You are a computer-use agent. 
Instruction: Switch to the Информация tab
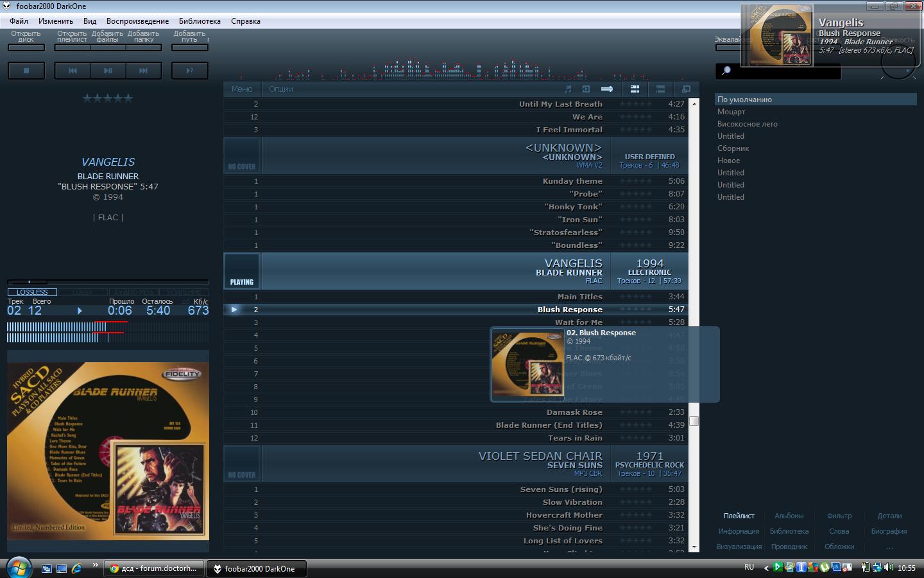[x=739, y=531]
